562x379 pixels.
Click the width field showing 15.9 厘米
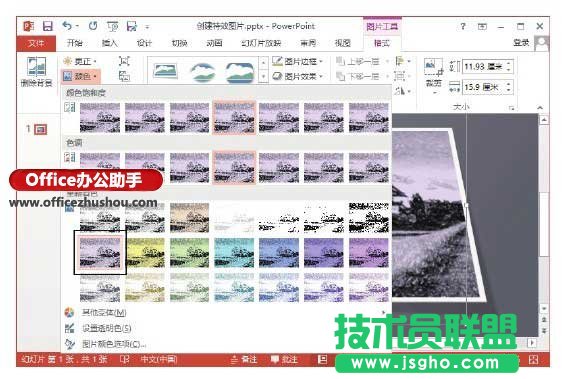point(484,87)
